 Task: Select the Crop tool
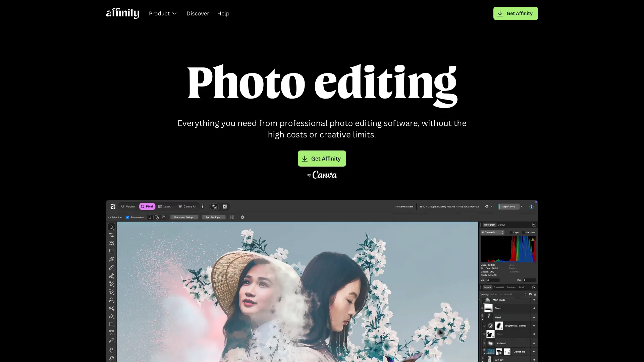(112, 235)
